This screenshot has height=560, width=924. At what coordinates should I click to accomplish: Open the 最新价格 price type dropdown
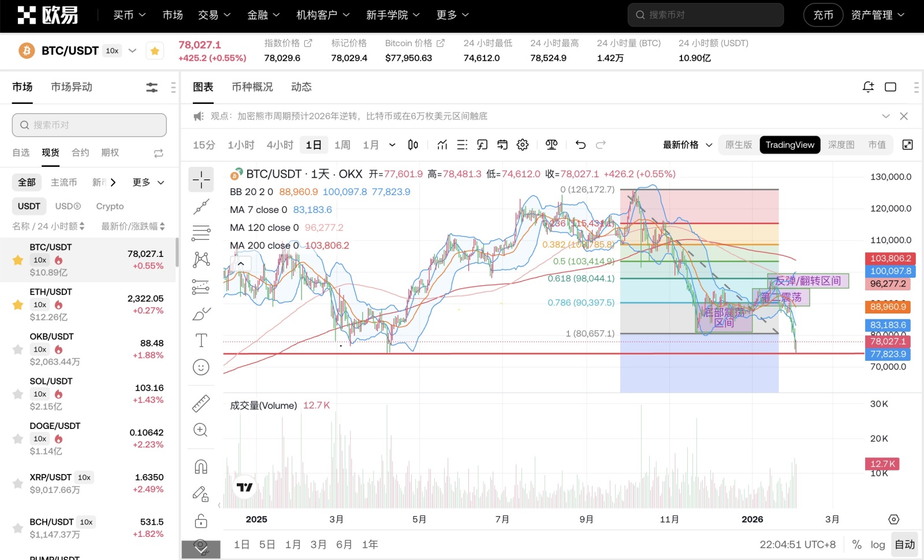pyautogui.click(x=688, y=145)
